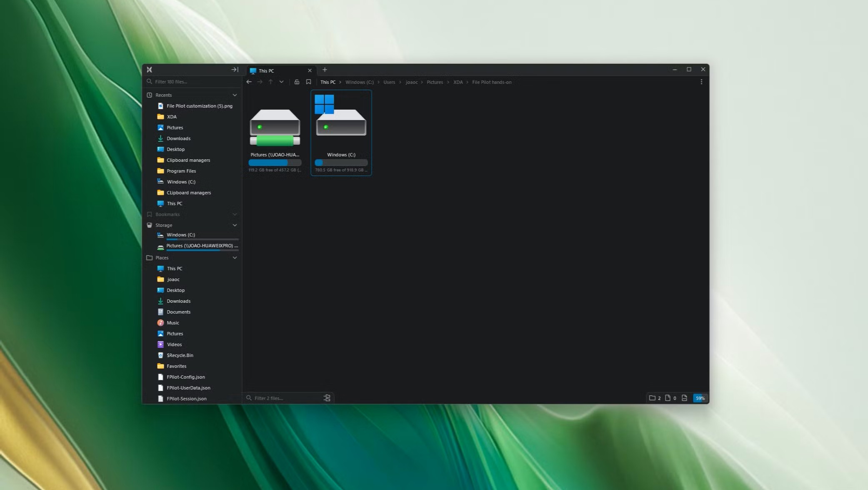Open the navigation history dropdown arrow
Image resolution: width=868 pixels, height=490 pixels.
pos(282,82)
